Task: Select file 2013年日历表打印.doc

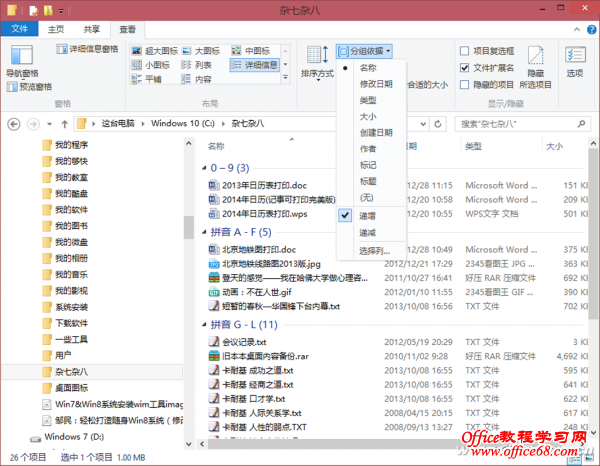Action: click(x=258, y=186)
